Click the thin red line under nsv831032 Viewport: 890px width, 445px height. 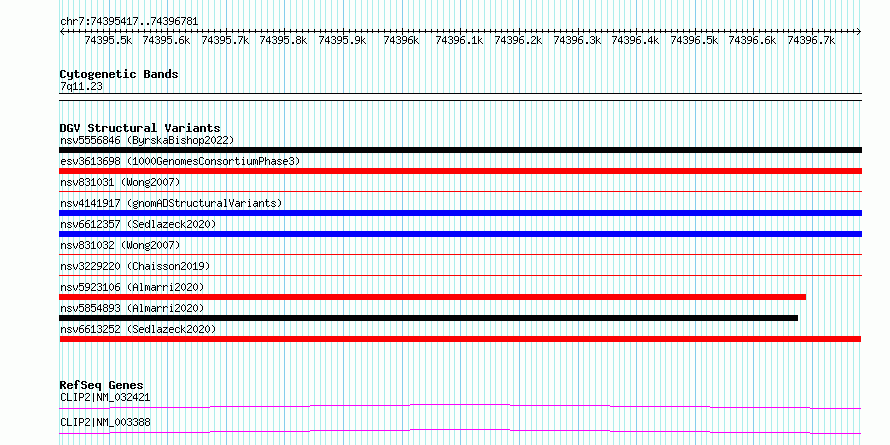(460, 255)
